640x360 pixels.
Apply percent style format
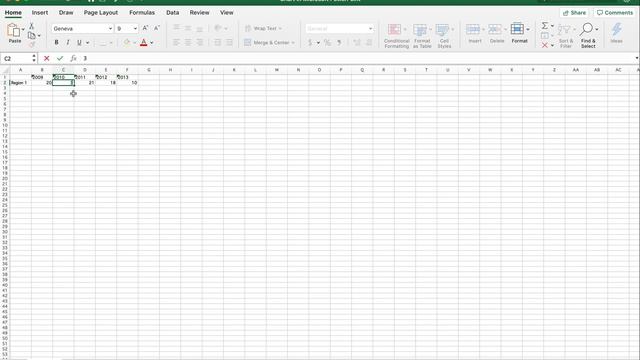(327, 42)
